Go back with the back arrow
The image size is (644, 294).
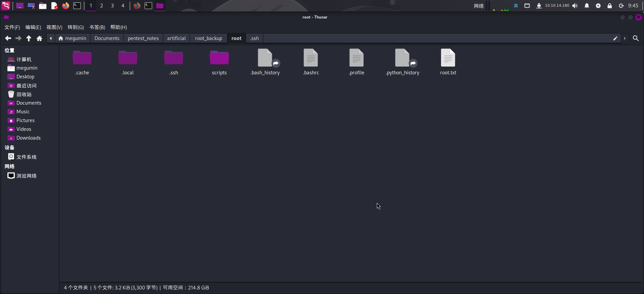(x=8, y=38)
